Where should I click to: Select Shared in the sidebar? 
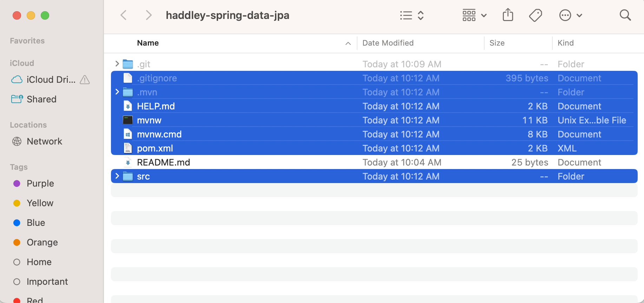click(41, 99)
